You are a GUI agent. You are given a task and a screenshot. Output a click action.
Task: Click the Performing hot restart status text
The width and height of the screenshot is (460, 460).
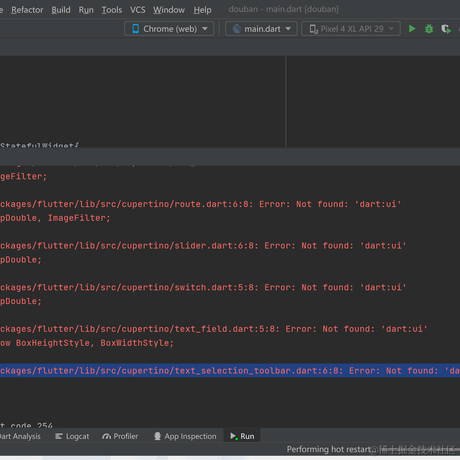(x=329, y=449)
